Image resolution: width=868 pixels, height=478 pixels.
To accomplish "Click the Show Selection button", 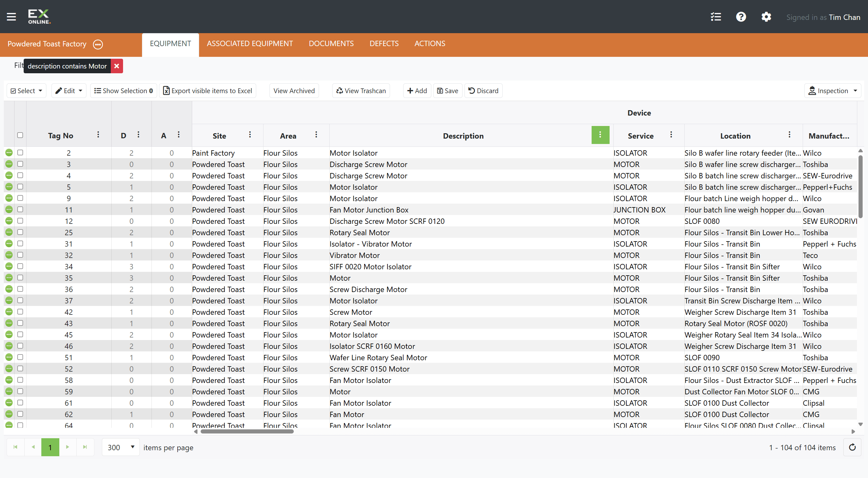I will point(124,91).
